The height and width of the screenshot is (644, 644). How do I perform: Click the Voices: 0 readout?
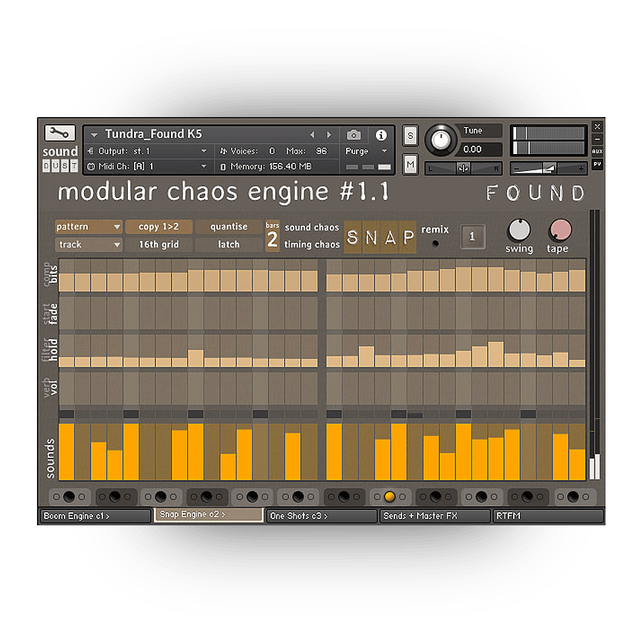coord(247,151)
